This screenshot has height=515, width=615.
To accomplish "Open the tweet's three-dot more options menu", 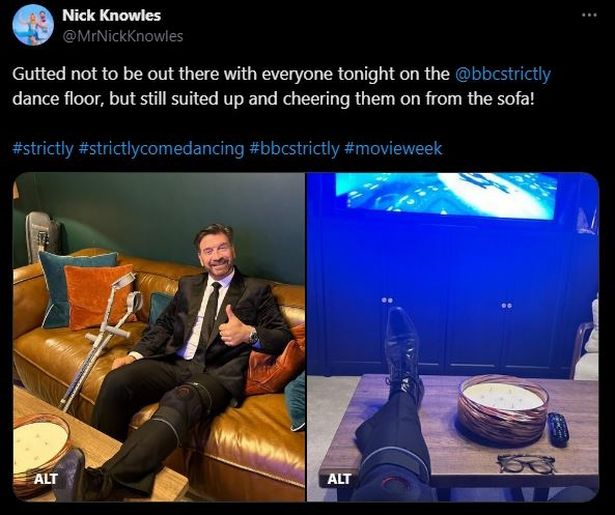I will click(x=589, y=15).
